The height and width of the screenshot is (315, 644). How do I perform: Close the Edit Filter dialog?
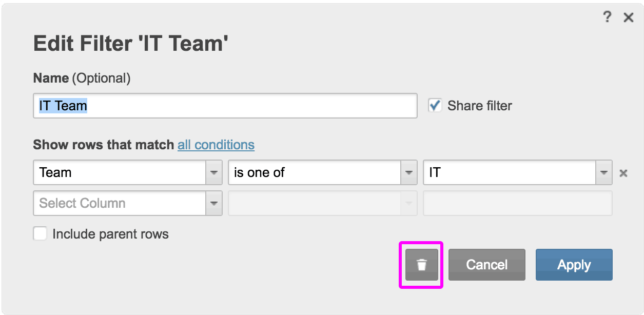point(628,18)
